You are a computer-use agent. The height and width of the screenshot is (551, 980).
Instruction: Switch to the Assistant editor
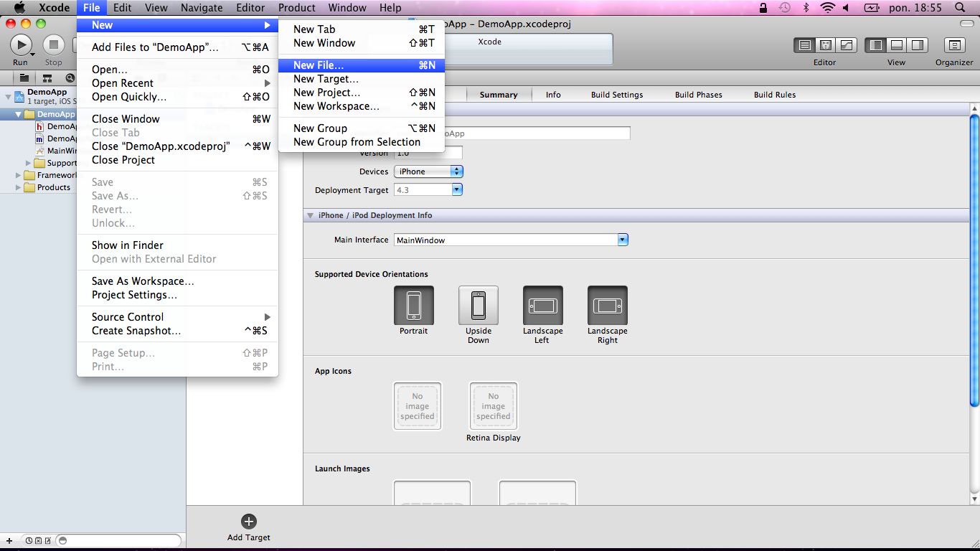click(x=825, y=45)
